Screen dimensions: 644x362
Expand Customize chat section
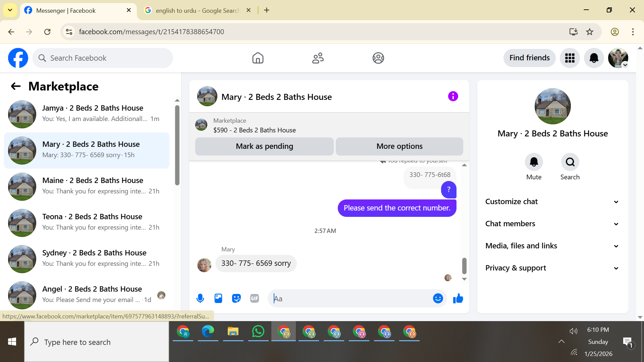552,202
